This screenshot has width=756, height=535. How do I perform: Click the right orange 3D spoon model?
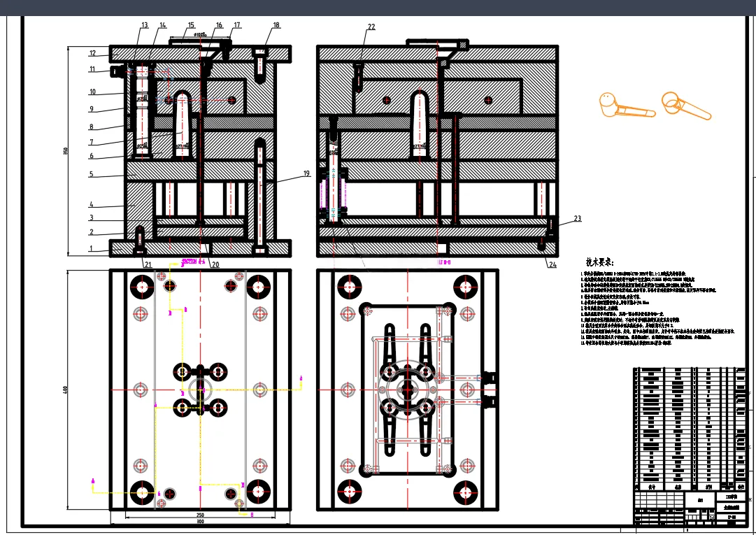point(685,105)
